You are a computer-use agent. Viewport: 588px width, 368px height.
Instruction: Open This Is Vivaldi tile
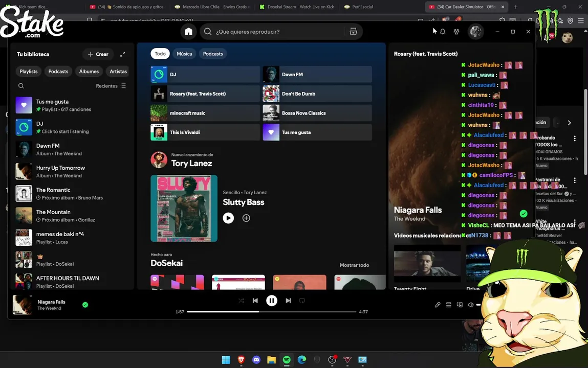click(205, 132)
